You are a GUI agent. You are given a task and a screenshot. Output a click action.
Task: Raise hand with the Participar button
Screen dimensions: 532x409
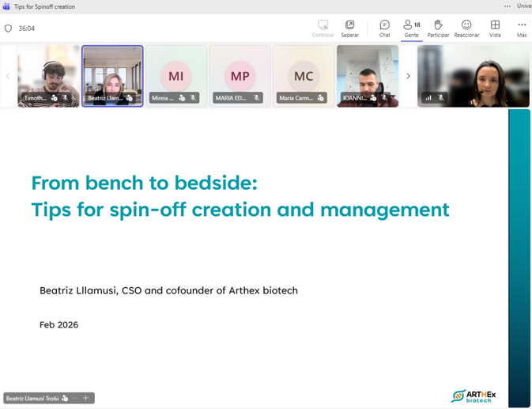438,28
